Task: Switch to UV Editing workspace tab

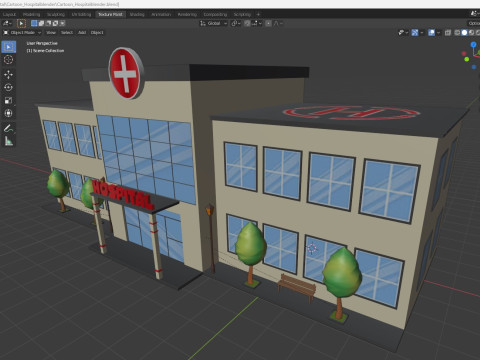Action: [81, 14]
